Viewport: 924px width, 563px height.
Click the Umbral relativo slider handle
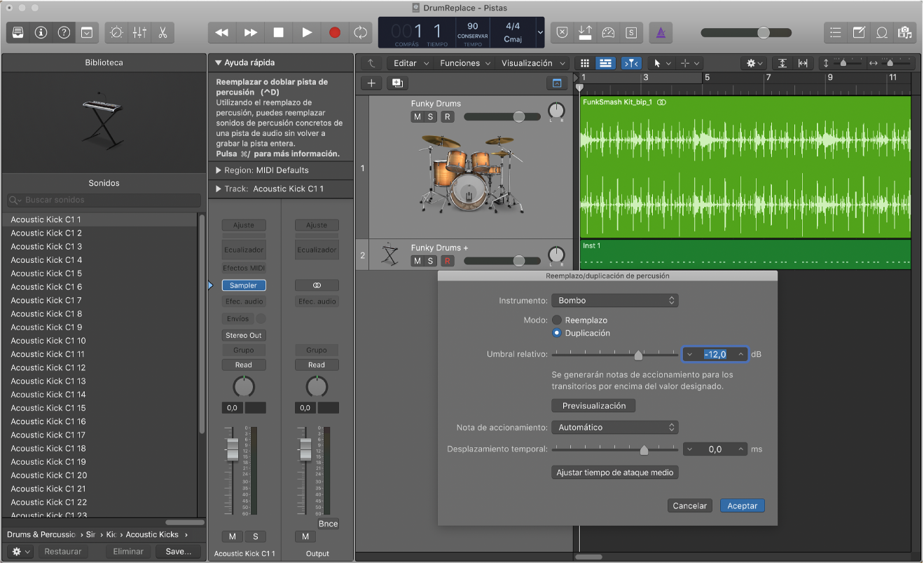tap(638, 355)
